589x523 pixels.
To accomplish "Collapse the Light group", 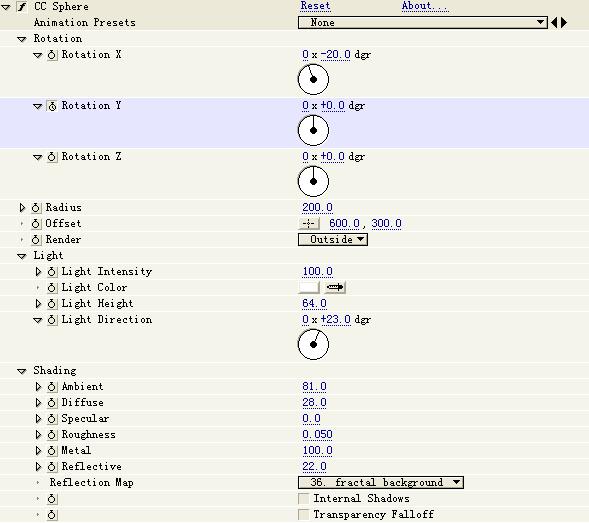I will [22, 256].
